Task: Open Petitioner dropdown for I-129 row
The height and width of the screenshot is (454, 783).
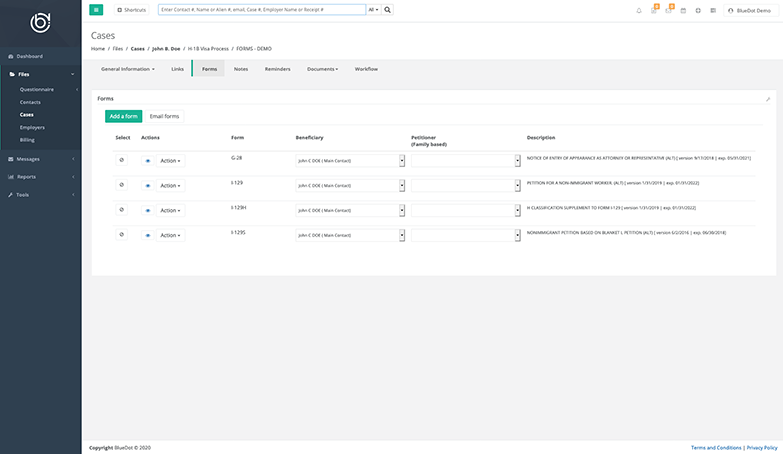Action: (465, 186)
